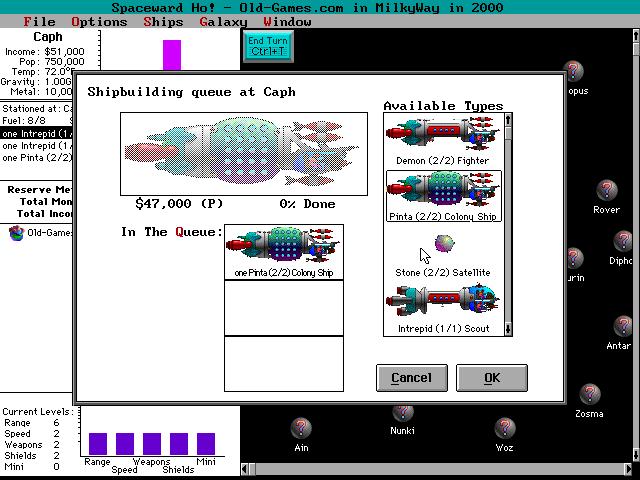This screenshot has width=640, height=480.
Task: Open the Window menu
Action: [x=287, y=22]
